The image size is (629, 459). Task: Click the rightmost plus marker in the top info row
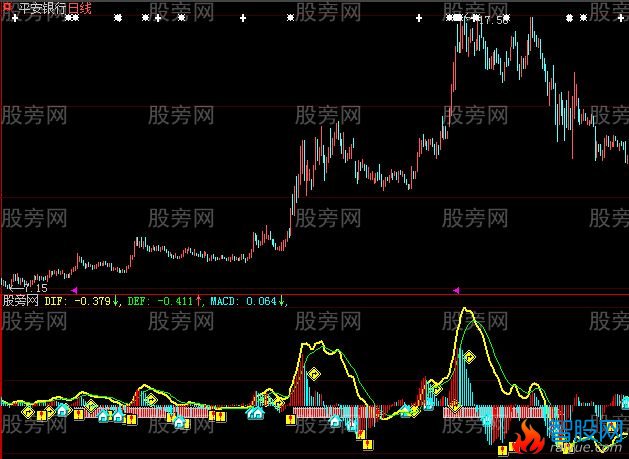[x=621, y=18]
